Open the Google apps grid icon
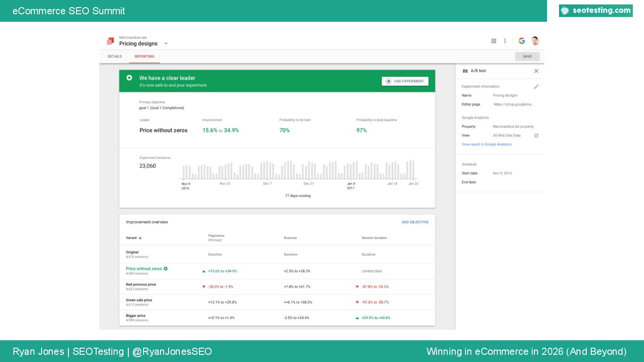Viewport: 644px width, 362px height. [x=494, y=41]
